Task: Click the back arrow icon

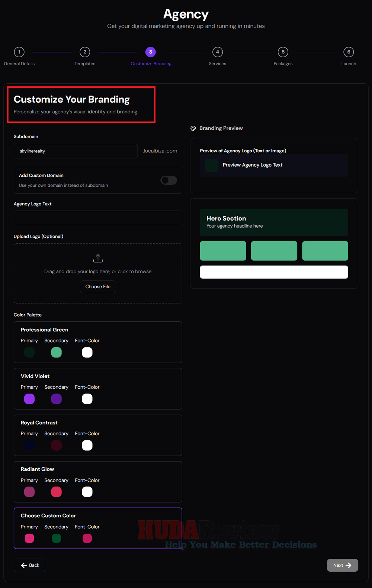Action: [x=24, y=565]
